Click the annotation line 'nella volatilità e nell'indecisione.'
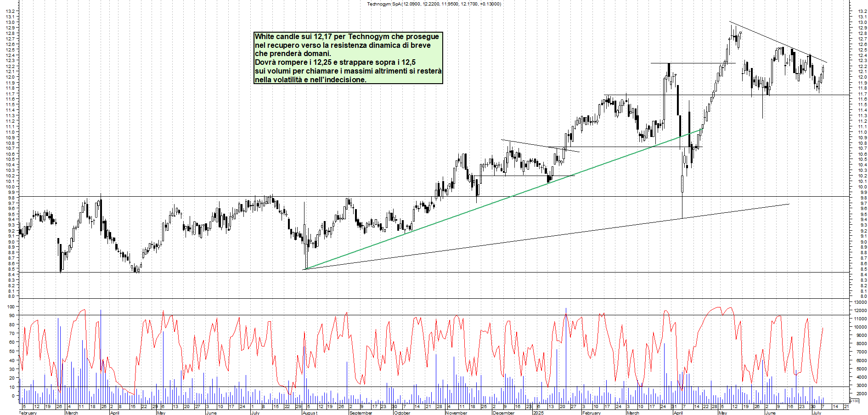Screen dimensions: 868x415 click(310, 80)
